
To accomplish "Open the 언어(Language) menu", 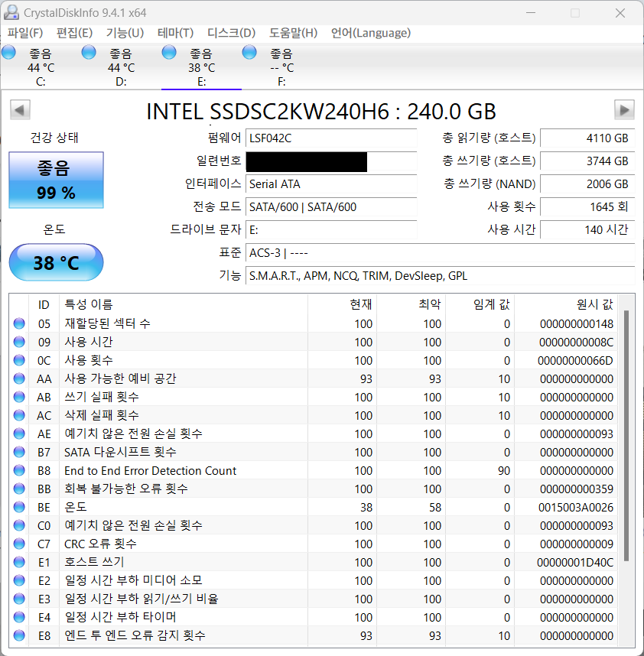I will [371, 33].
